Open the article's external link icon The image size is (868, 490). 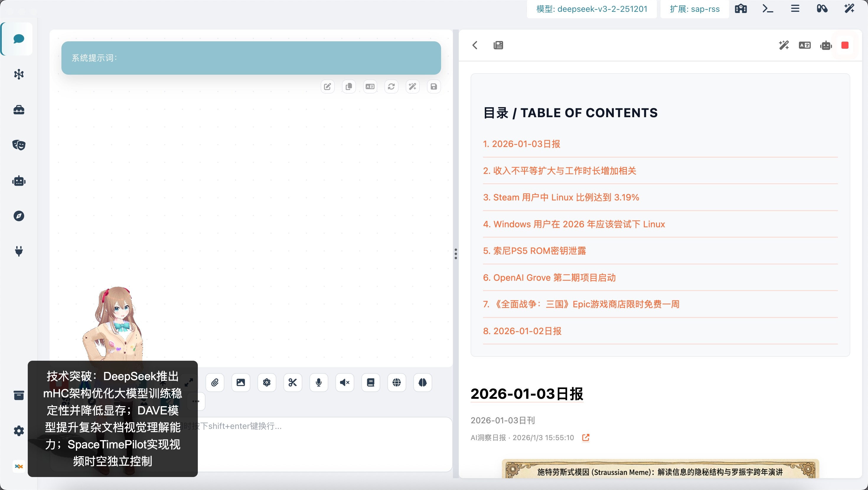(x=586, y=437)
